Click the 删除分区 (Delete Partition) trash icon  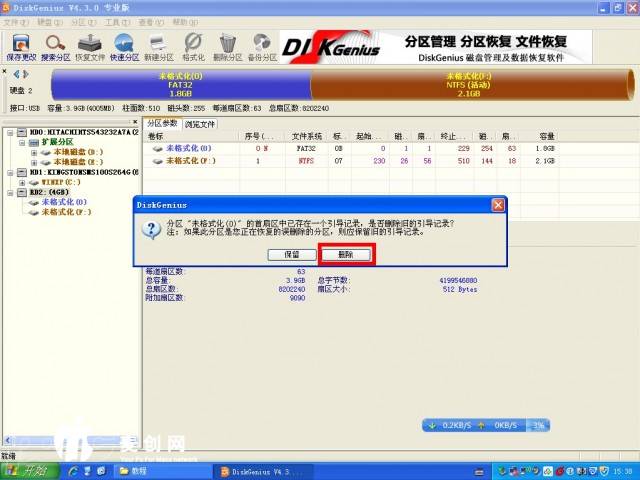pyautogui.click(x=229, y=46)
